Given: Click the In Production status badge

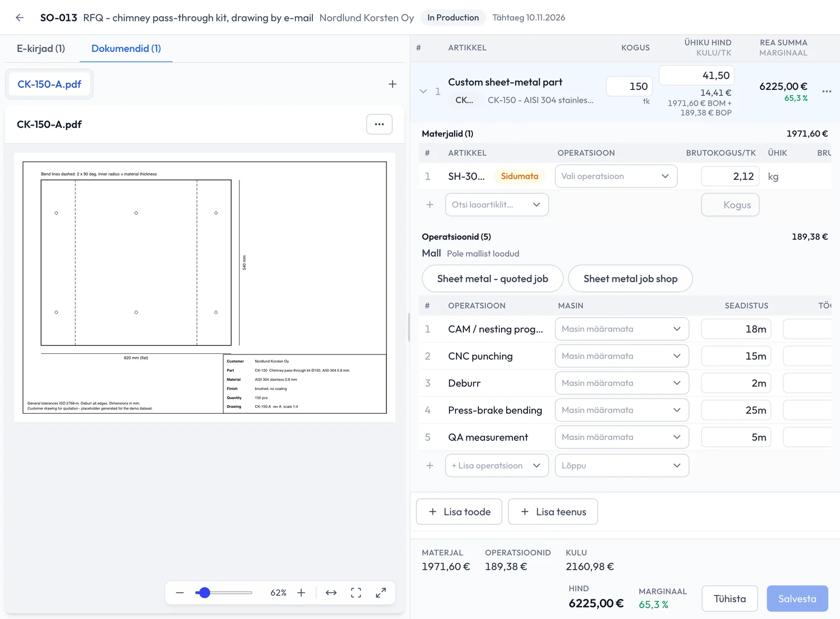Looking at the screenshot, I should tap(453, 18).
